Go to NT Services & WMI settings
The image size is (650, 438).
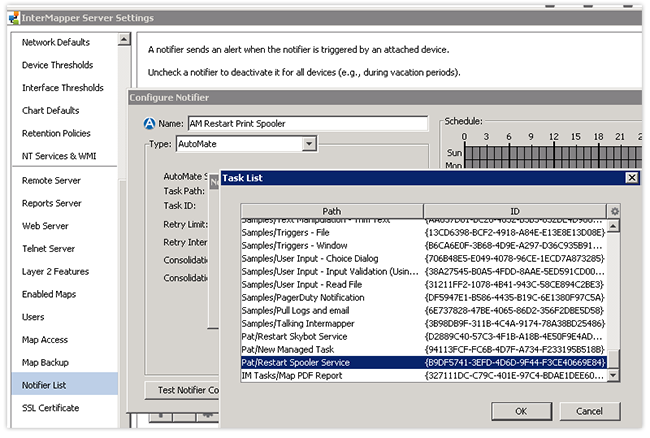coord(59,156)
